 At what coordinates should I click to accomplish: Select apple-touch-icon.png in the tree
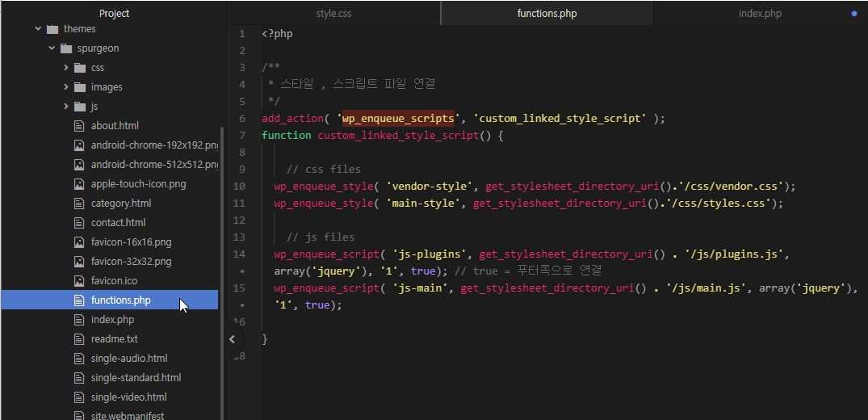138,184
